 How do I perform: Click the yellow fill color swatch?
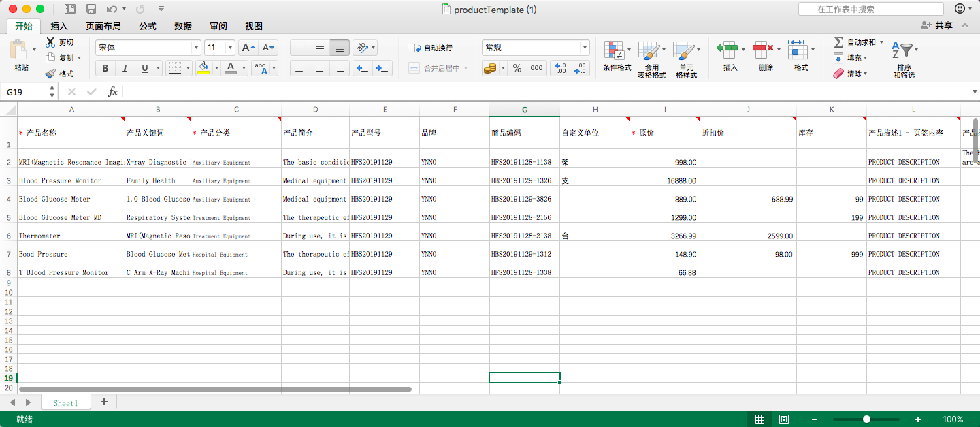(203, 68)
